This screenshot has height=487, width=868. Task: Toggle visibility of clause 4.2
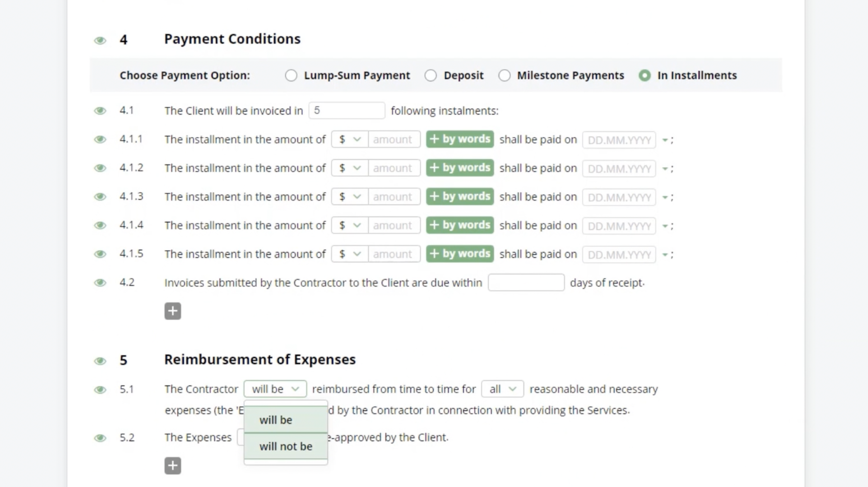[100, 282]
